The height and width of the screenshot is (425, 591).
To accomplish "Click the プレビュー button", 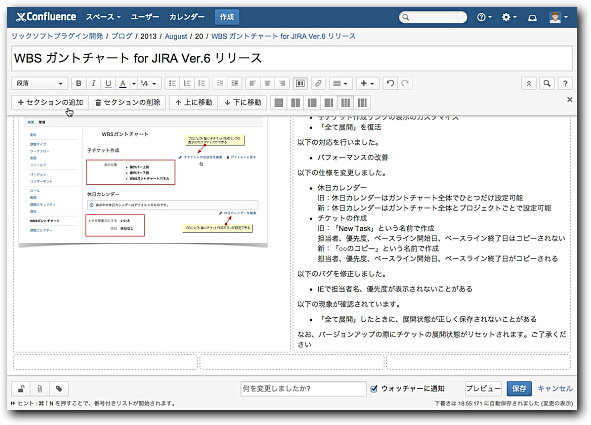I will coord(483,388).
